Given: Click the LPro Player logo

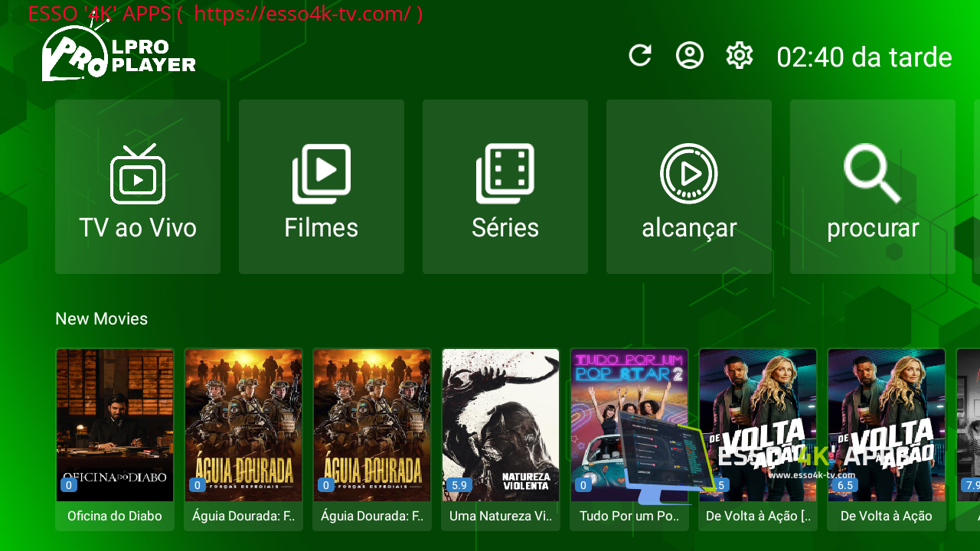Looking at the screenshot, I should point(119,54).
